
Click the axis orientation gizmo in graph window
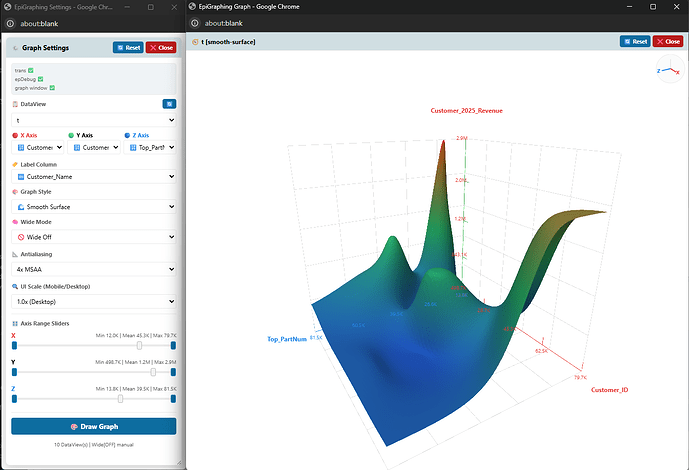pyautogui.click(x=670, y=69)
